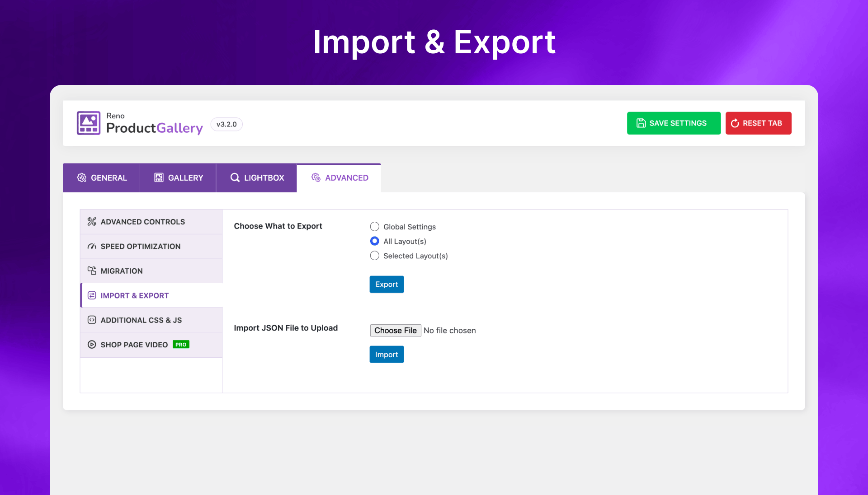868x495 pixels.
Task: Click the 'Choose What to Export' label
Action: coord(278,226)
